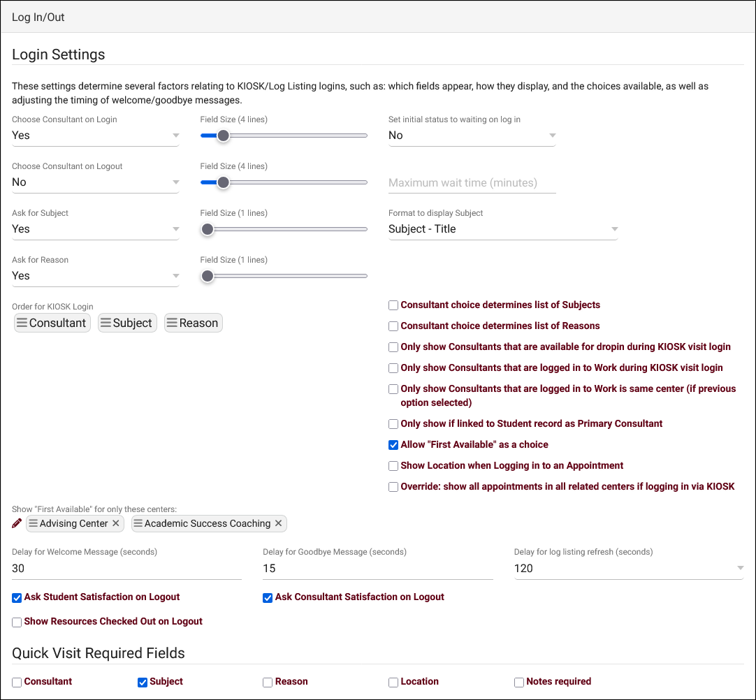The height and width of the screenshot is (700, 756).
Task: Open Delay for log listing refresh dropdown
Action: [x=628, y=569]
